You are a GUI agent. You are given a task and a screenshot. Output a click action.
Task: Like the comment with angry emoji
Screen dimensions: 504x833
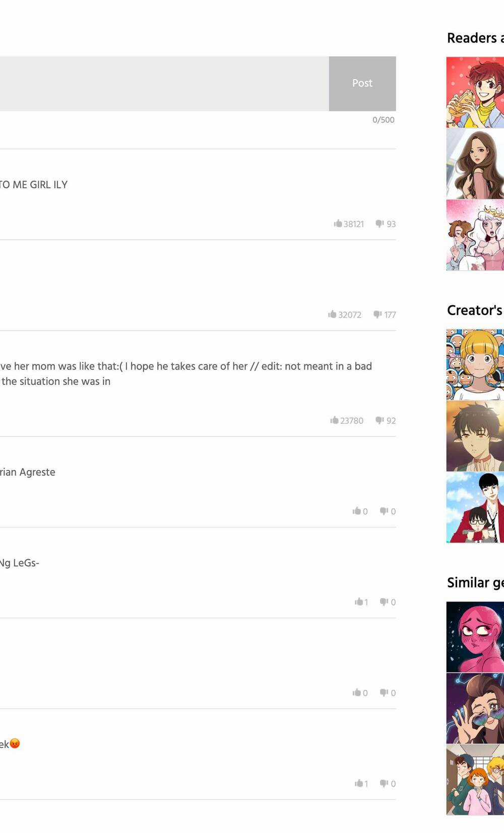click(x=361, y=784)
